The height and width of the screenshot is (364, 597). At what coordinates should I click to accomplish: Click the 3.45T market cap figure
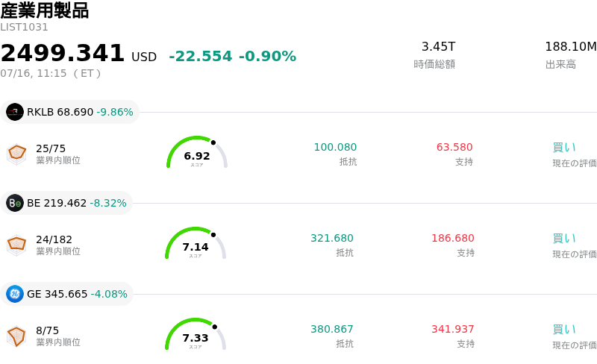(438, 46)
